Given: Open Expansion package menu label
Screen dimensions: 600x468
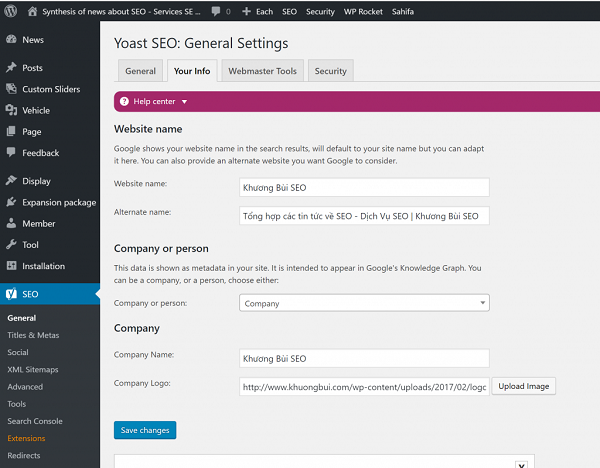Looking at the screenshot, I should point(59,202).
